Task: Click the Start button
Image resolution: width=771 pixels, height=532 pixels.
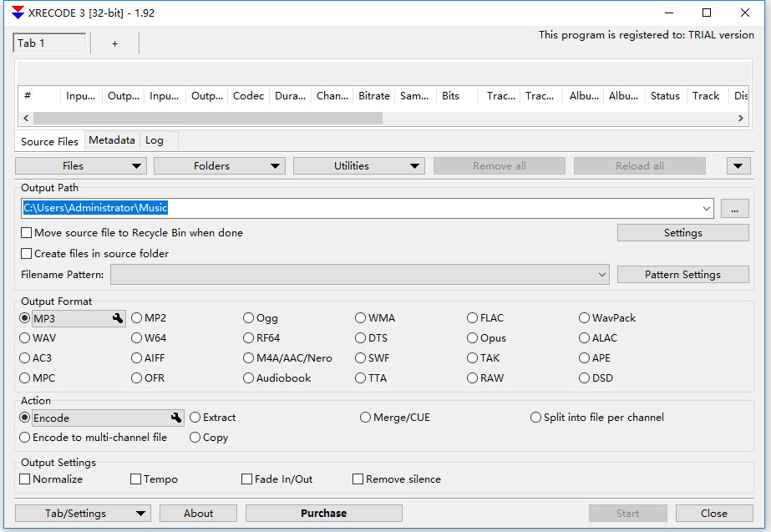Action: pos(628,514)
